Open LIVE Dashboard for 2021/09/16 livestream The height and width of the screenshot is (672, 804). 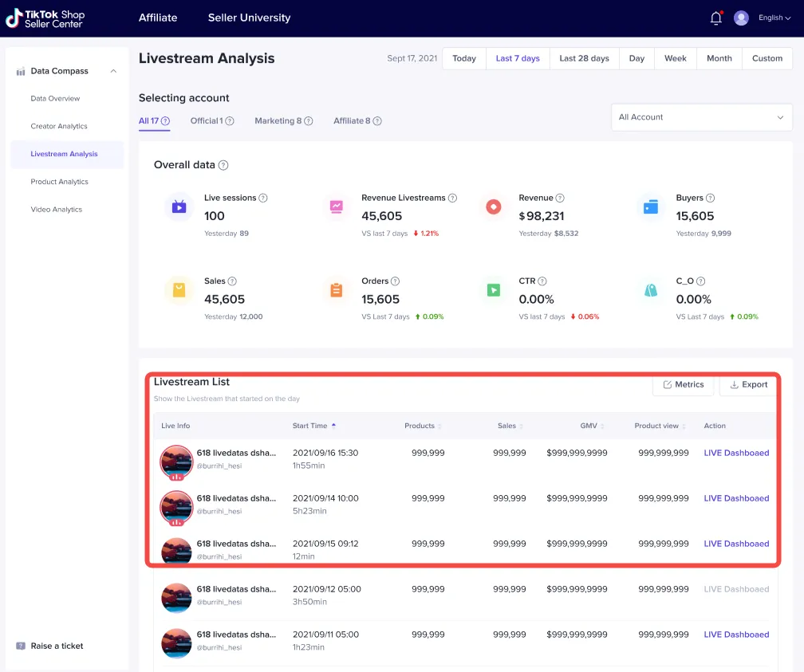(x=736, y=453)
